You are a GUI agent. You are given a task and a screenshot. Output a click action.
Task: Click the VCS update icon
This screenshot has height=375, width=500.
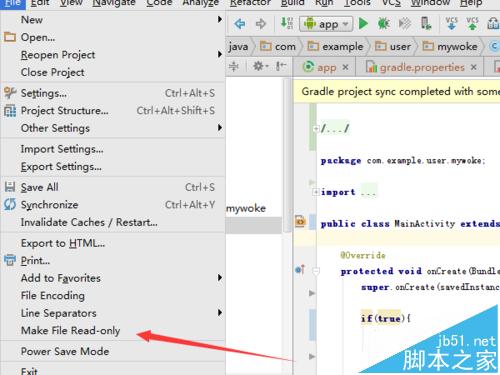(451, 24)
